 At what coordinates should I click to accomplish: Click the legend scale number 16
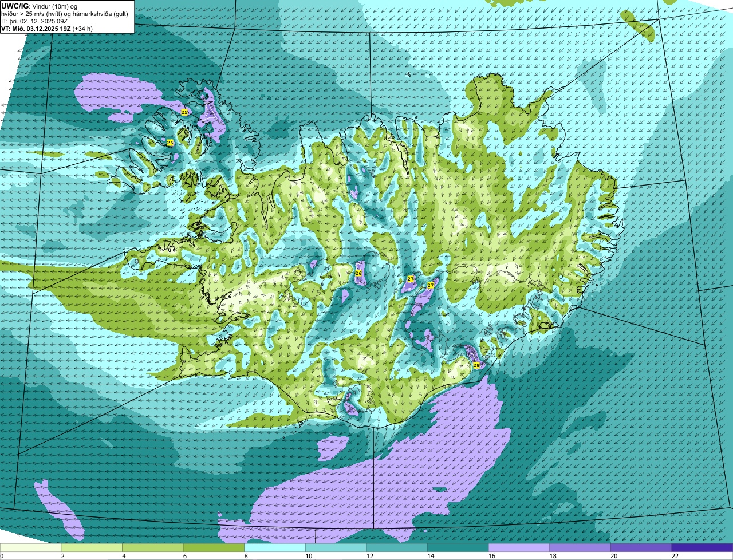tap(491, 556)
